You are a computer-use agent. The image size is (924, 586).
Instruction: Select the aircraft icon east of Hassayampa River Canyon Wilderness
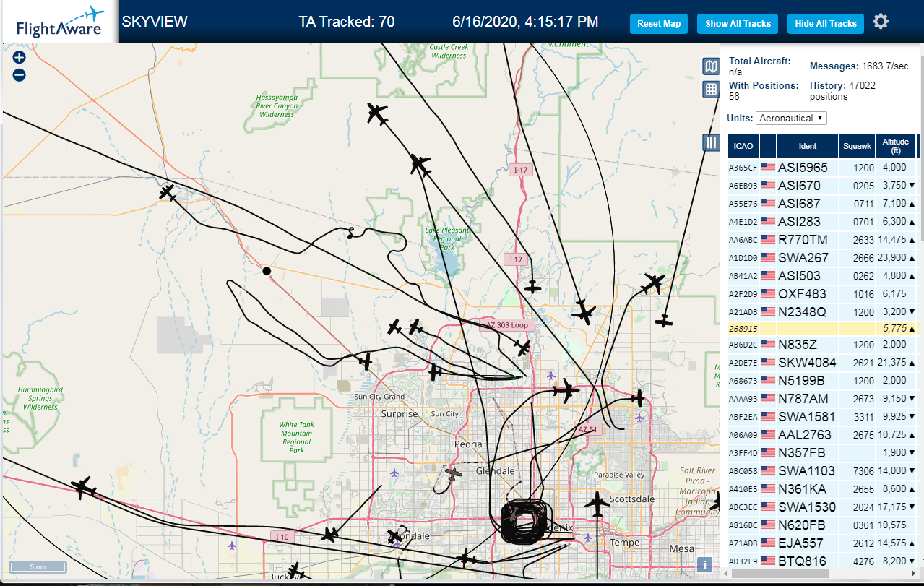(x=377, y=113)
